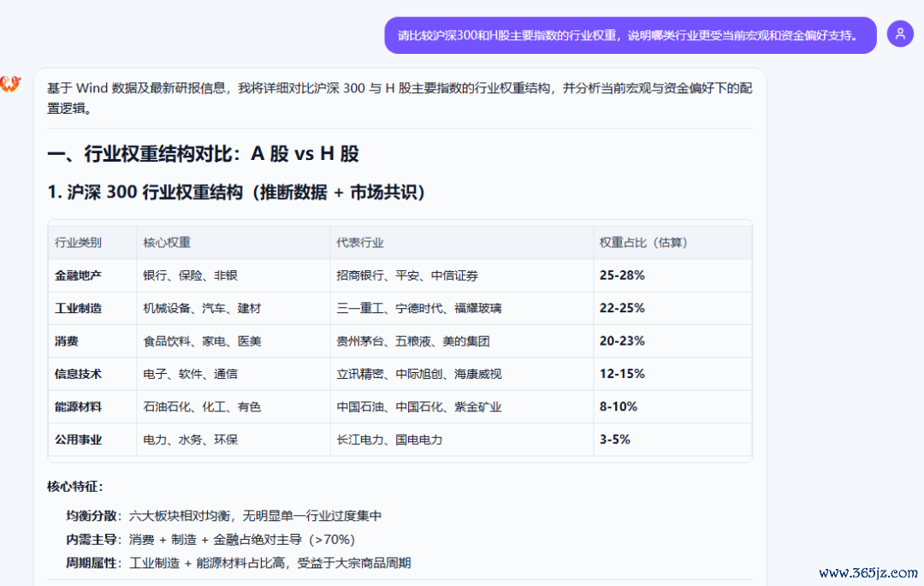Click the 8-10% weight value
The height and width of the screenshot is (586, 924).
619,407
